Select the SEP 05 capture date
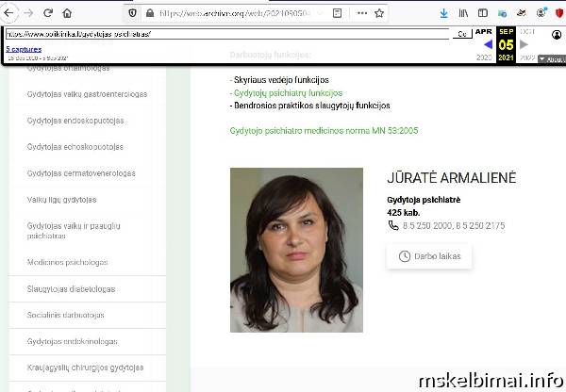This screenshot has width=566, height=392. click(x=506, y=44)
